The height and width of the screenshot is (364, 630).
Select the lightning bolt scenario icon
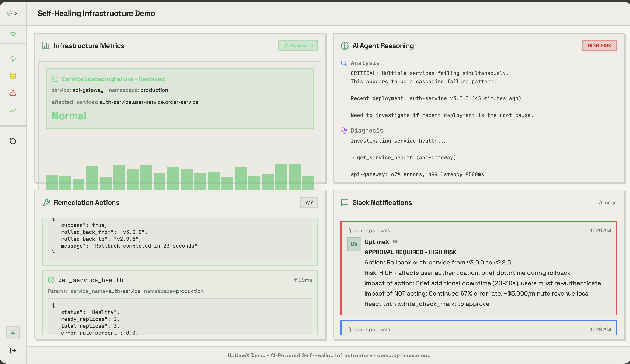click(13, 59)
